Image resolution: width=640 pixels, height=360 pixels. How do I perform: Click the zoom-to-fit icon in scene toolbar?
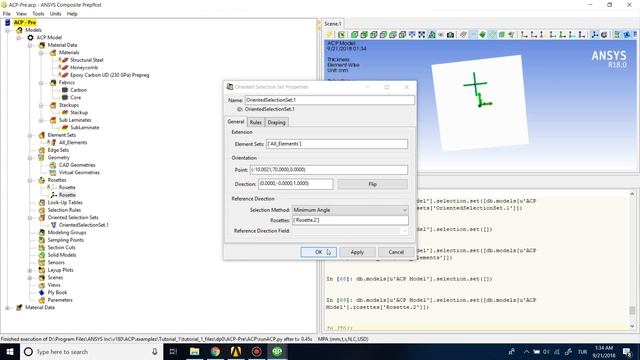[422, 35]
